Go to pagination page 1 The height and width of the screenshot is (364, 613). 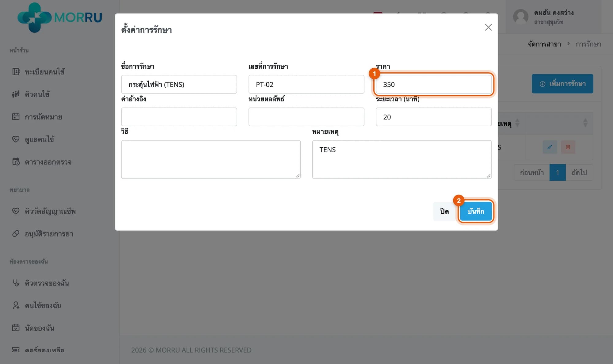[558, 173]
